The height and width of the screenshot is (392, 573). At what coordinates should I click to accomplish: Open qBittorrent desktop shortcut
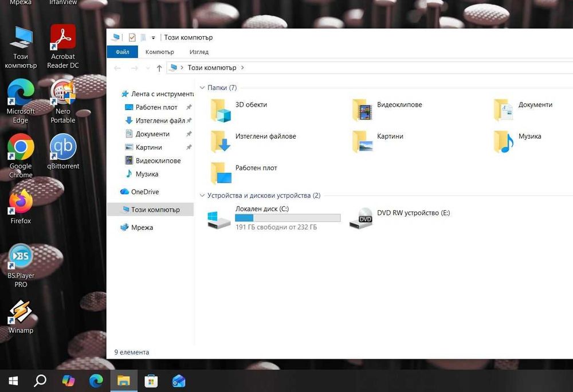(x=63, y=152)
